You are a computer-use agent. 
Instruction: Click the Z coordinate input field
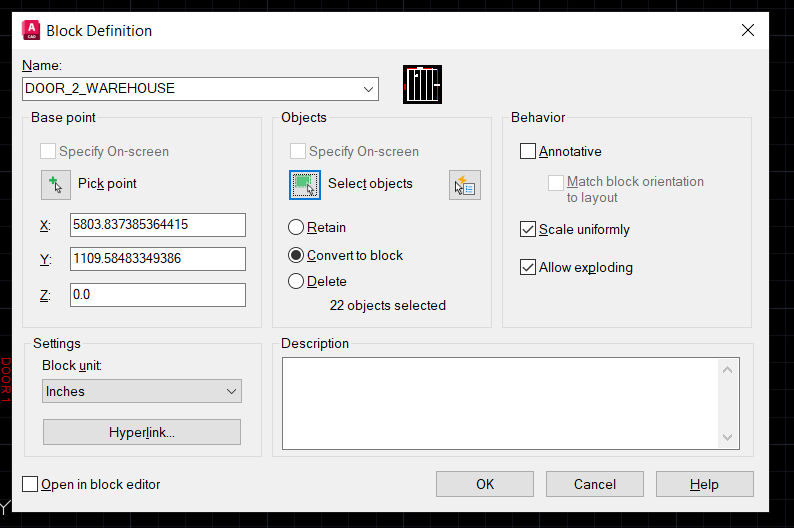pyautogui.click(x=158, y=295)
